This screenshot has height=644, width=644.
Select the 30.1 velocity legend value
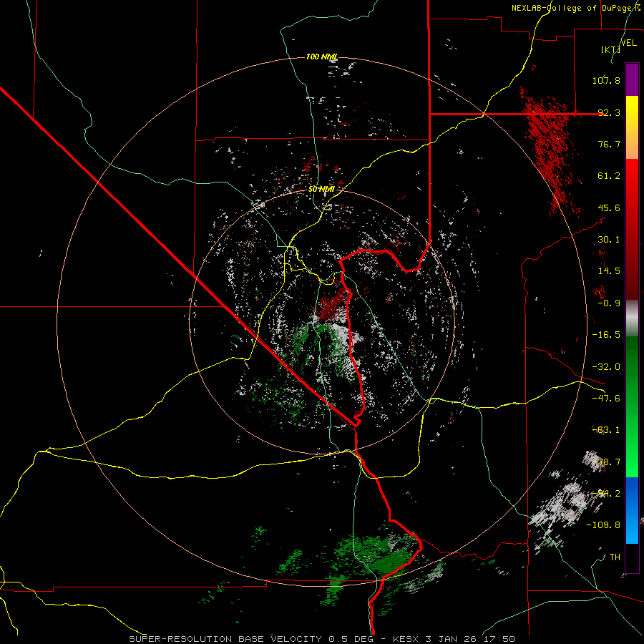pos(609,240)
